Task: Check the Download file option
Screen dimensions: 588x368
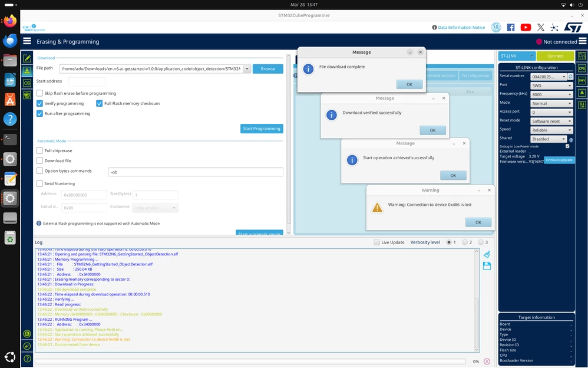Action: click(x=39, y=161)
